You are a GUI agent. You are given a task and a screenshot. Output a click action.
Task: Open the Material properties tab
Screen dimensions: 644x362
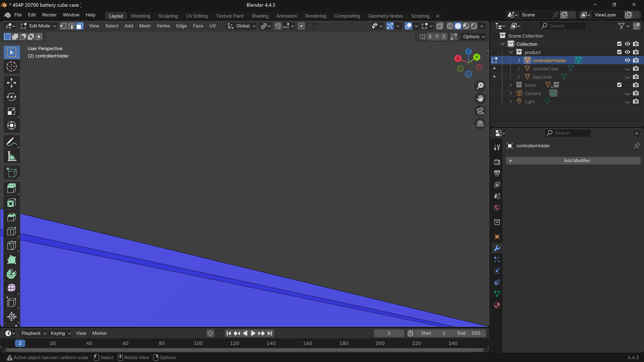[x=497, y=305]
